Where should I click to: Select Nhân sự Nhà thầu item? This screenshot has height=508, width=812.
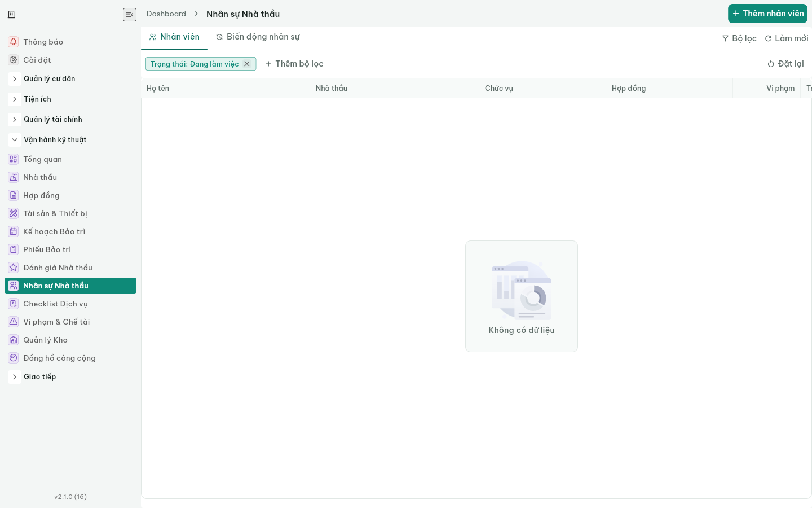[70, 286]
